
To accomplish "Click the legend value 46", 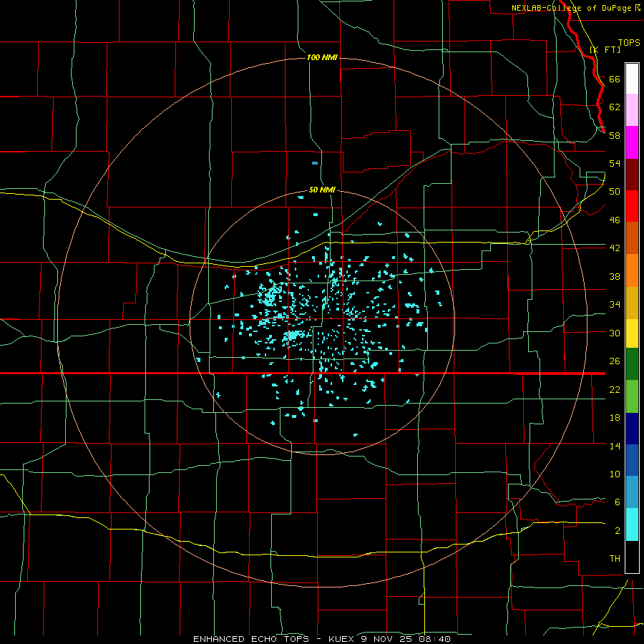I will (615, 220).
